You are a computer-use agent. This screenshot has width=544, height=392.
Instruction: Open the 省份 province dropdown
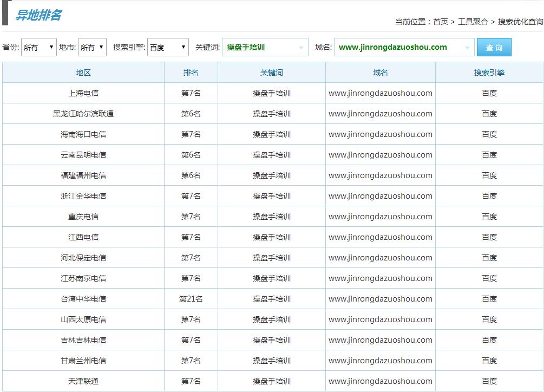coord(39,47)
